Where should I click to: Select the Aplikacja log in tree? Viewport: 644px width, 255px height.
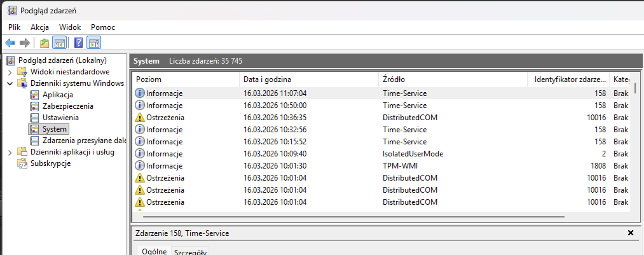point(57,95)
